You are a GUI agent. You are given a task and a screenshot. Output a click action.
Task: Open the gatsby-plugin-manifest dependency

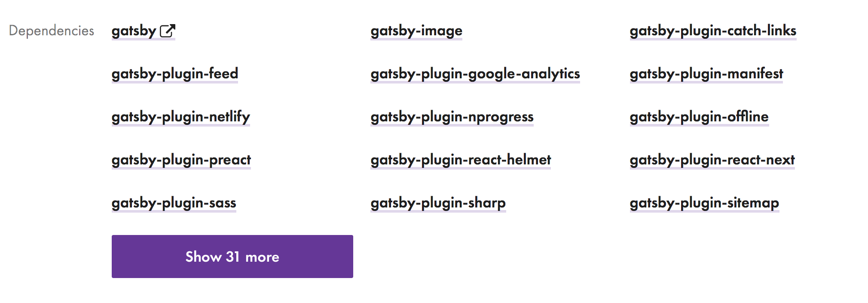[706, 74]
